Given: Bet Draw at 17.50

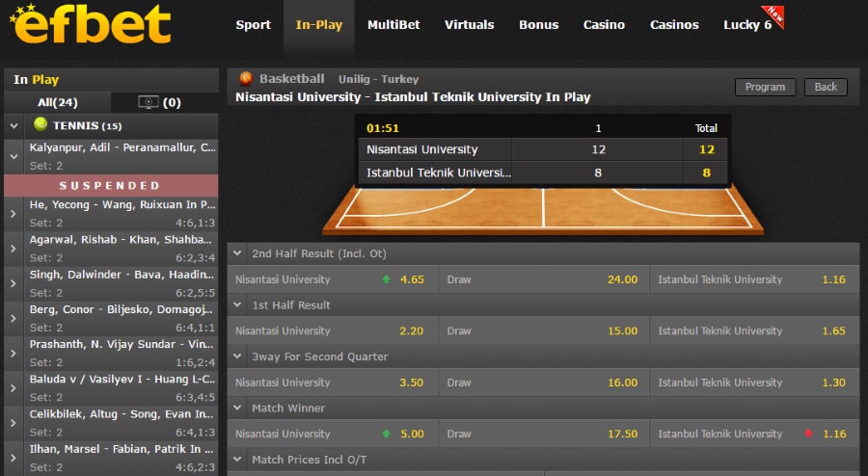Looking at the screenshot, I should pyautogui.click(x=544, y=434).
